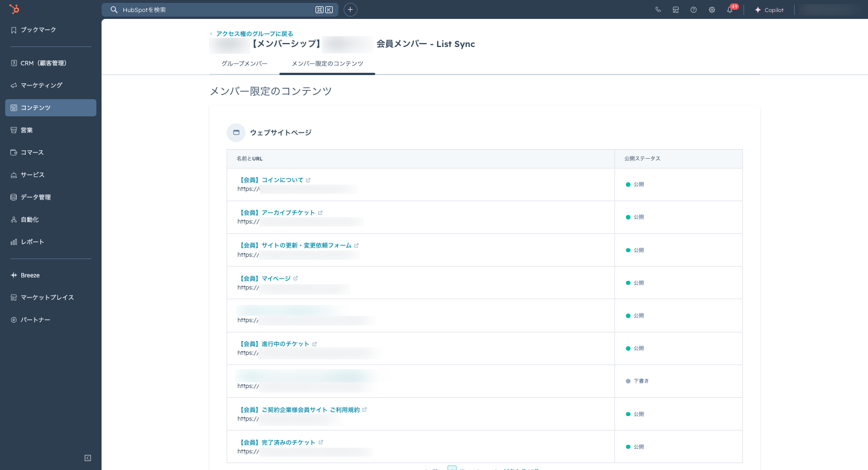Open external icon next to 【会員】マイページ
Viewport: 868px width, 470px height.
[x=295, y=279]
